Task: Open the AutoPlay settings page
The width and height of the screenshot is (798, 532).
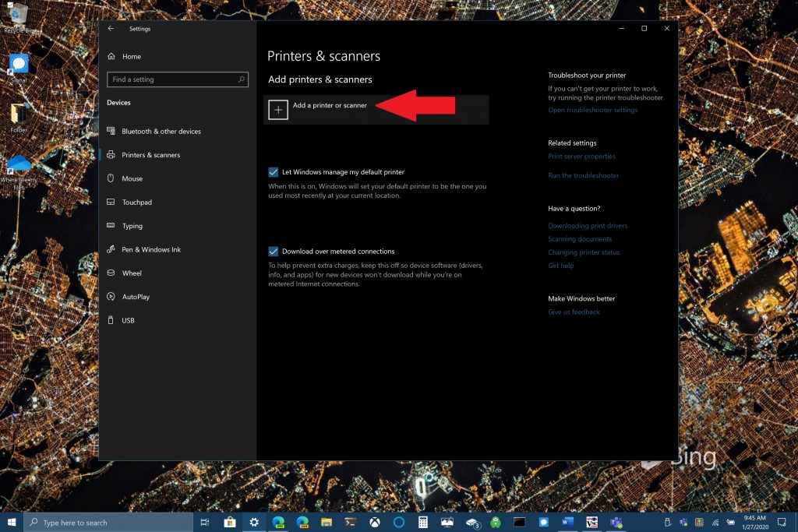Action: click(x=136, y=297)
